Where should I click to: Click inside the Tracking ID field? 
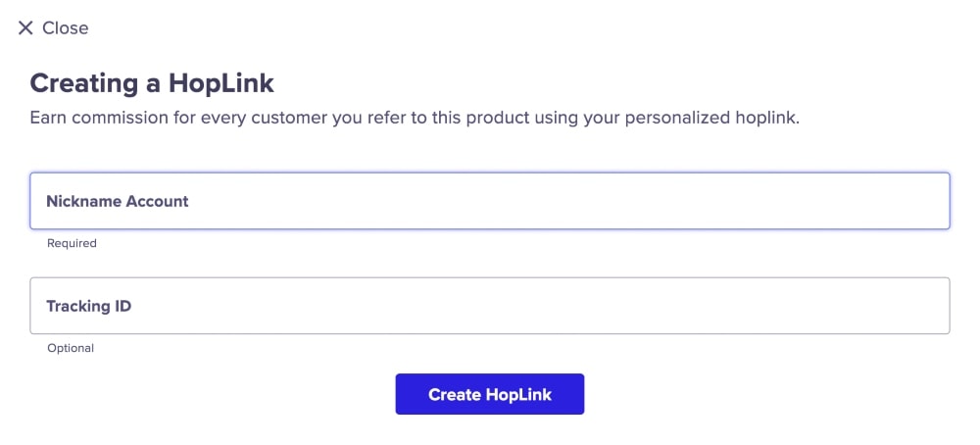490,306
